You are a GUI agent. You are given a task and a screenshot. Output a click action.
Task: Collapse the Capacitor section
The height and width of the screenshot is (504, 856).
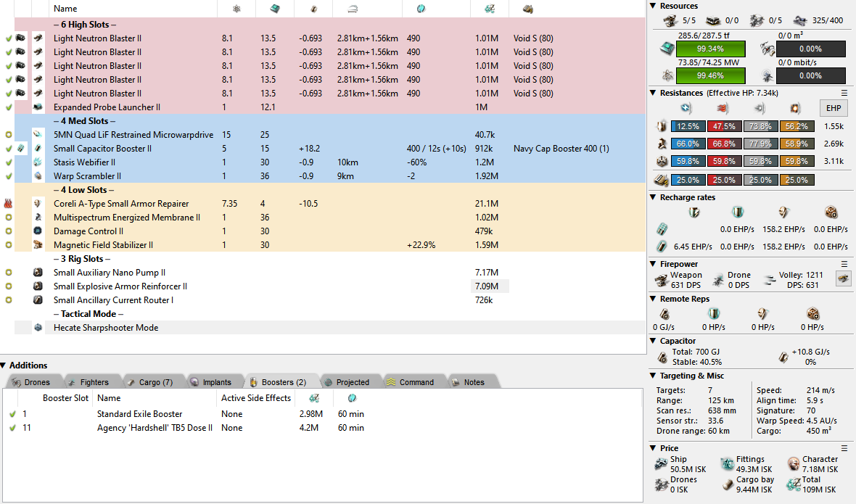coord(653,341)
